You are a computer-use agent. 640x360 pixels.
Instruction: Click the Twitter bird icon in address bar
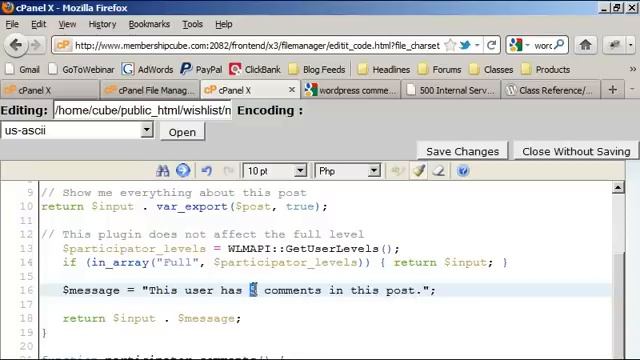464,45
